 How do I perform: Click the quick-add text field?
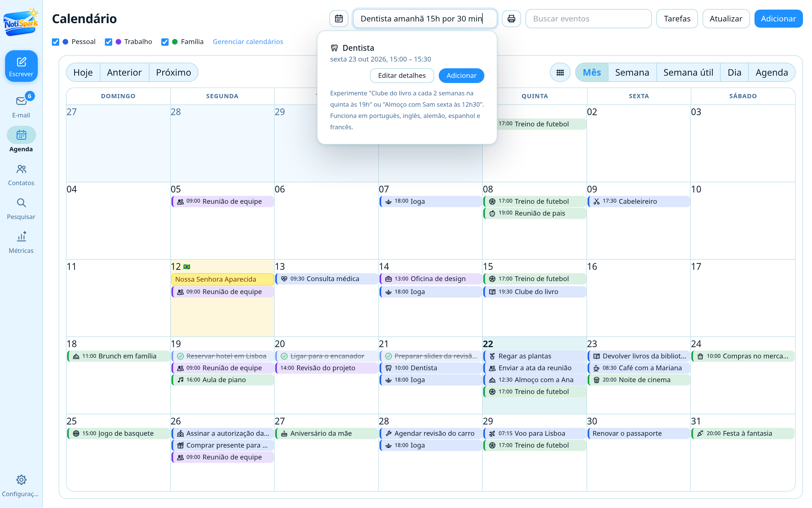pos(425,18)
